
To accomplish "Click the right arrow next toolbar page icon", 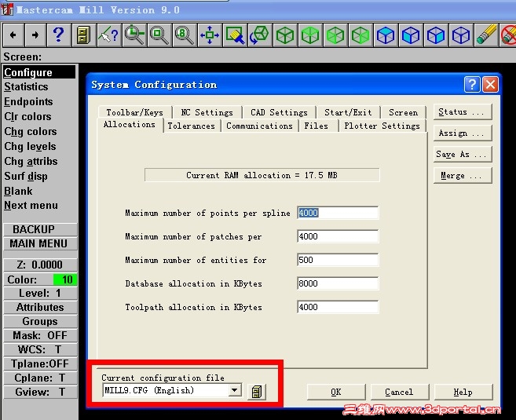I will click(x=35, y=35).
